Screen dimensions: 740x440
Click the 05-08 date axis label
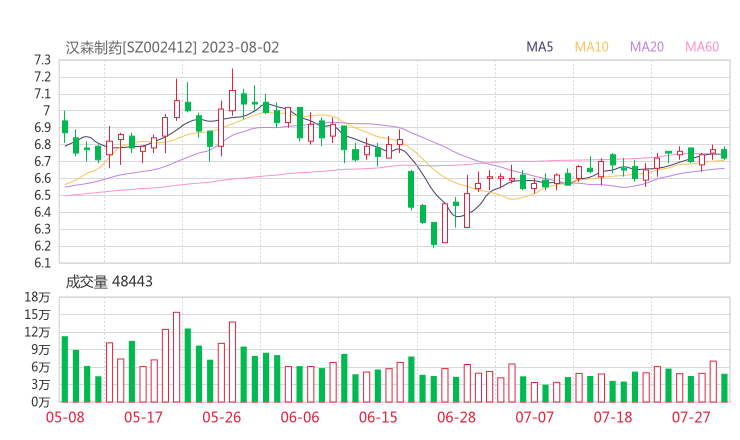click(65, 417)
